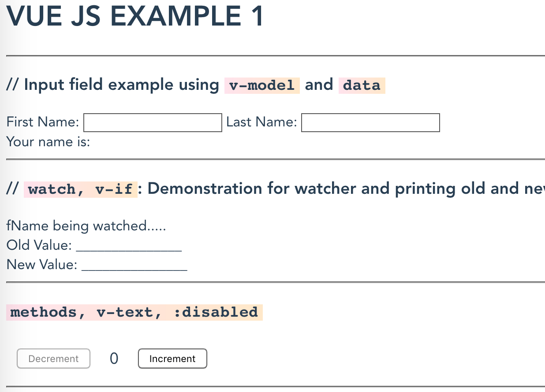Click the Increment button
545x392 pixels.
[172, 358]
